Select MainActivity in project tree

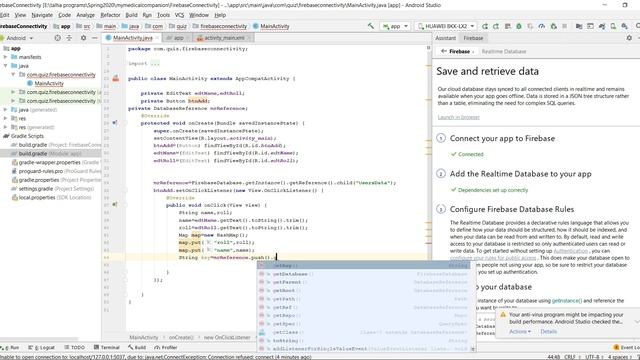click(x=49, y=83)
